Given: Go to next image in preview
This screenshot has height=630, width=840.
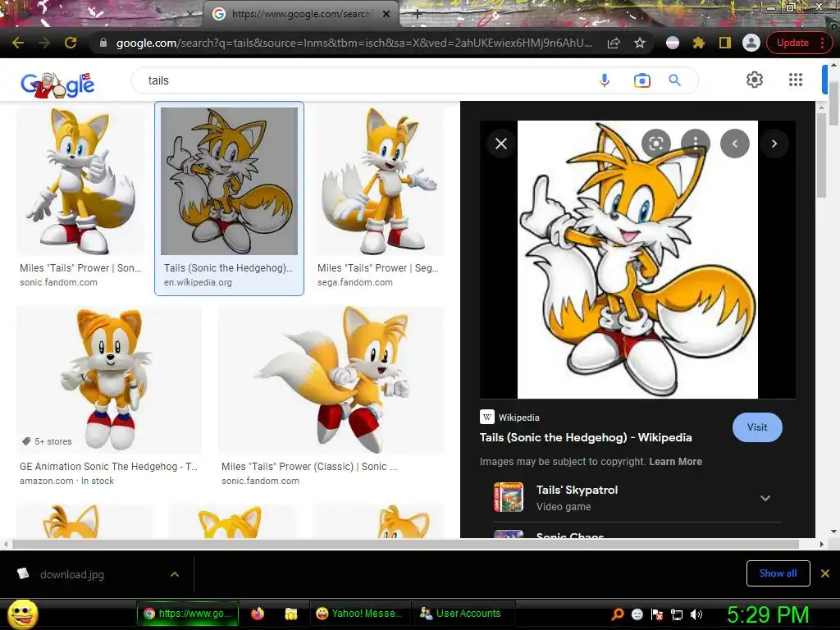Looking at the screenshot, I should click(774, 144).
